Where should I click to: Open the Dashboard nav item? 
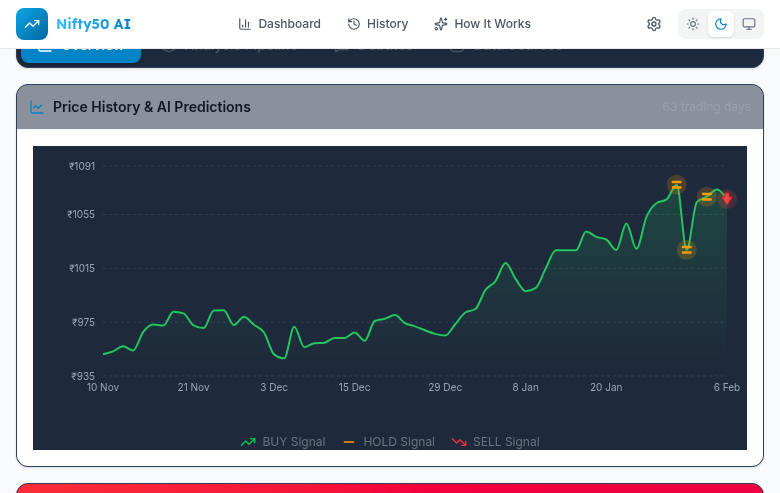point(279,24)
